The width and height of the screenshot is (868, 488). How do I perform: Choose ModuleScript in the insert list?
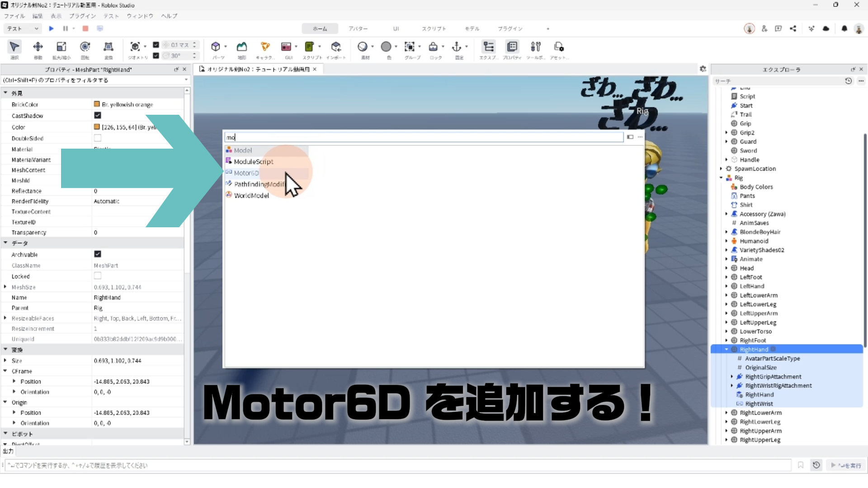tap(253, 162)
